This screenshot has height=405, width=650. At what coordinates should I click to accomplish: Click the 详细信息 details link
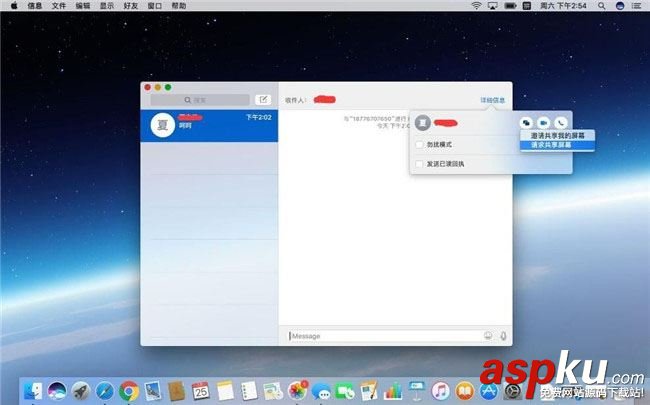(x=492, y=100)
